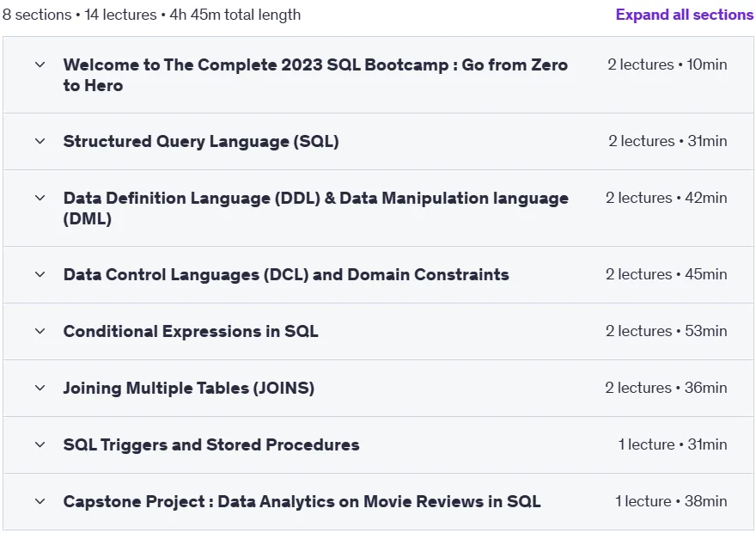Open Welcome to The Complete 2023 SQL Bootcamp title
This screenshot has height=533, width=756.
[315, 76]
